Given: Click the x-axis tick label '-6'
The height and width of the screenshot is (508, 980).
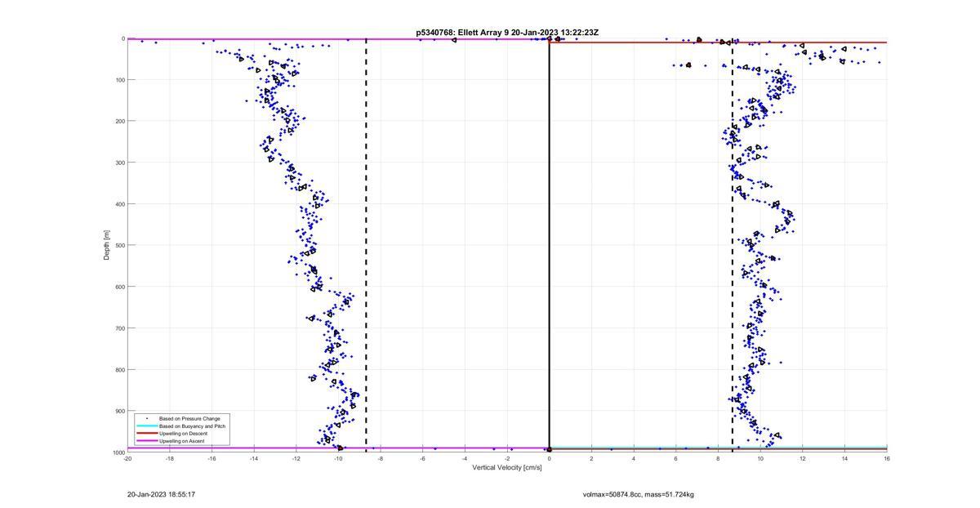Looking at the screenshot, I should pos(422,458).
